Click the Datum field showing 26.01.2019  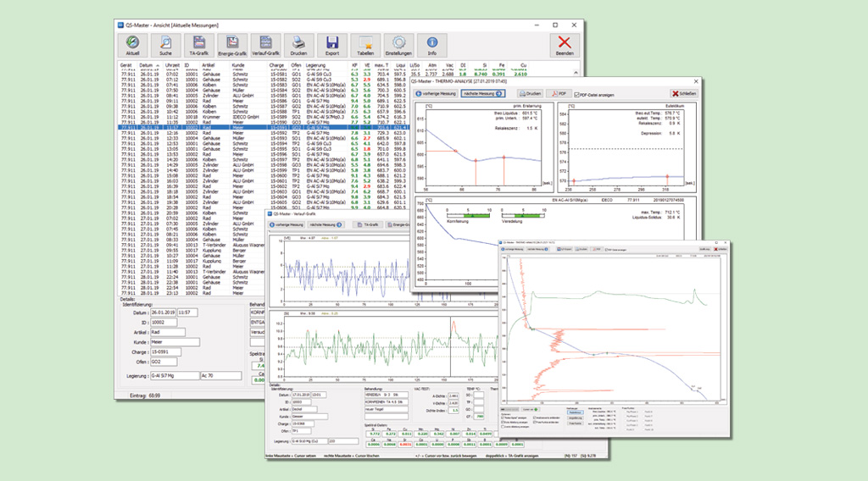click(163, 313)
